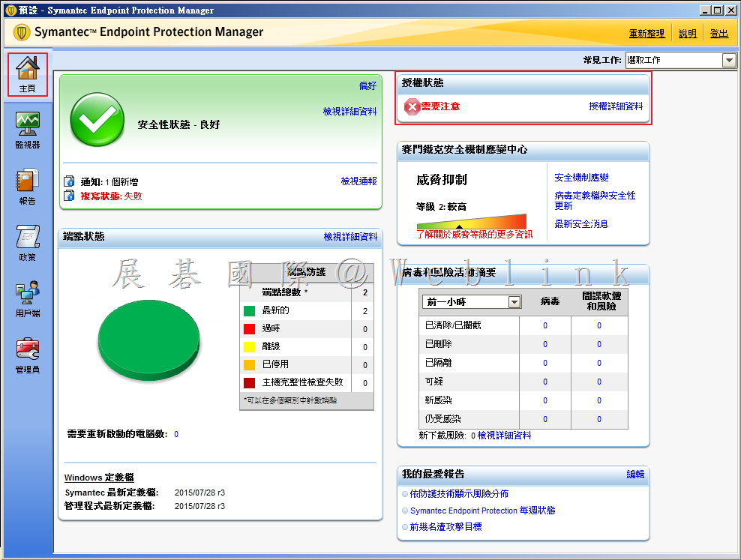Viewport: 741px width, 560px height.
Task: Open the 用戶端 clients icon
Action: 27,294
